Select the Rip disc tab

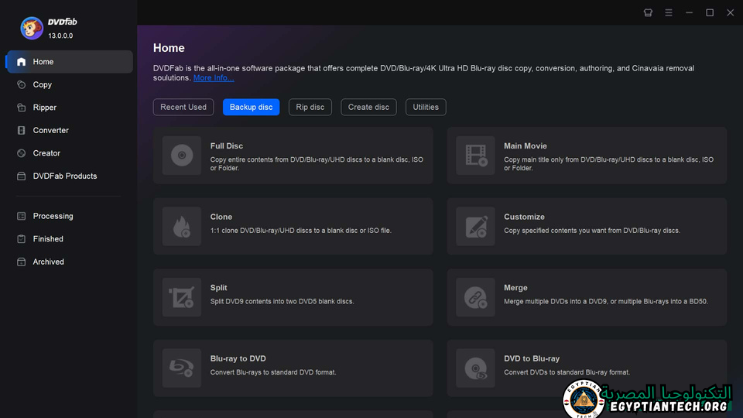pyautogui.click(x=310, y=107)
